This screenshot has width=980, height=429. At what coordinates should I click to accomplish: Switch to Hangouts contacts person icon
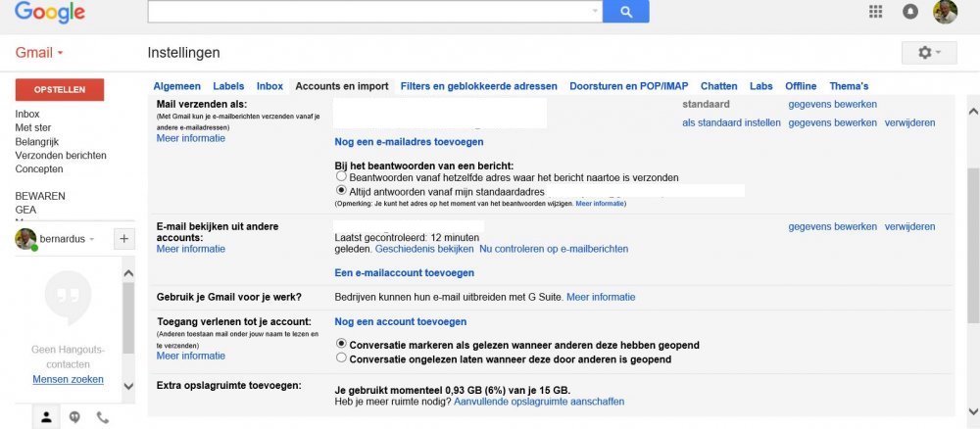click(46, 417)
